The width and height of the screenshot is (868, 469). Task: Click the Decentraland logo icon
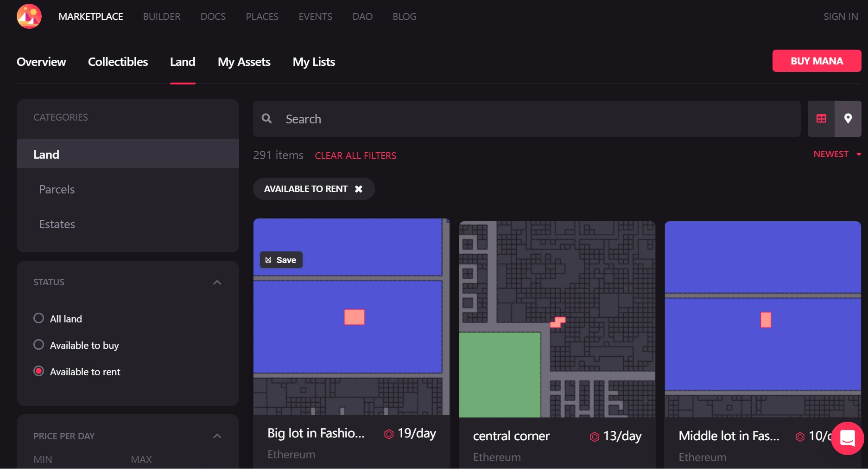click(x=29, y=16)
